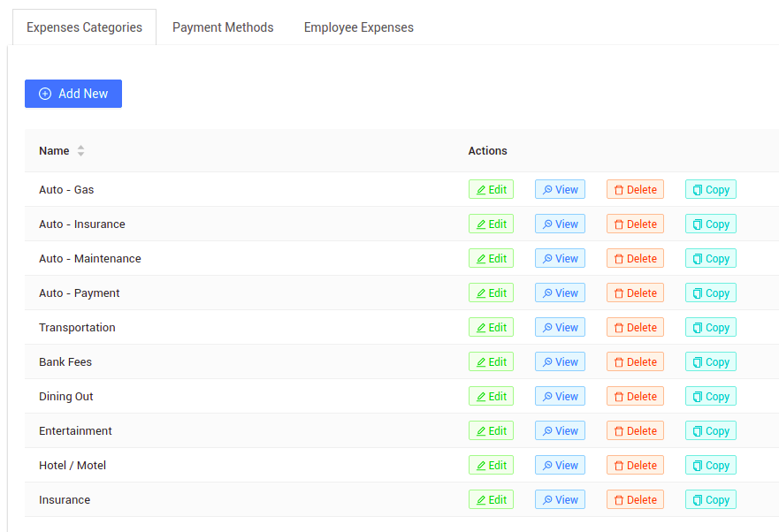Select the 'Dining Out' name text
This screenshot has width=779, height=532.
point(66,397)
